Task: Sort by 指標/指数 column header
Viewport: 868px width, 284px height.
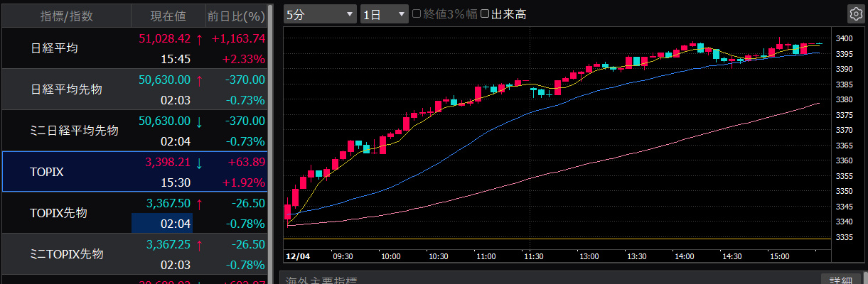Action: coord(66,15)
